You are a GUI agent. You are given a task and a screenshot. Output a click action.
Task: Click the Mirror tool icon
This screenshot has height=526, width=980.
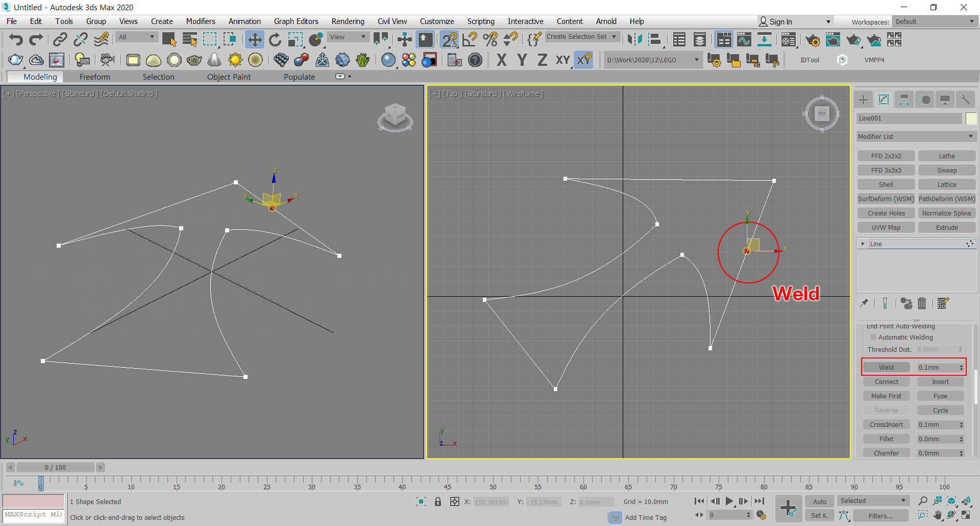pos(634,40)
